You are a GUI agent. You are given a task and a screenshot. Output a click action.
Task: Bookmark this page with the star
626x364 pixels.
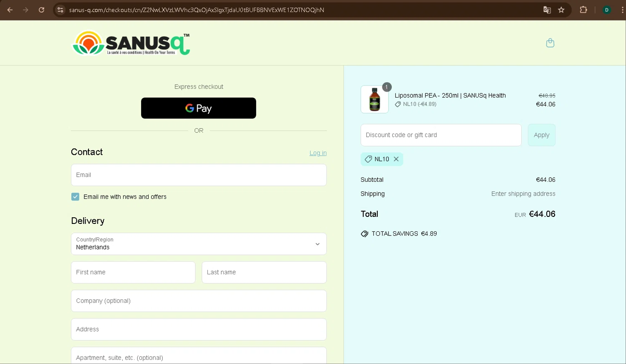(561, 10)
